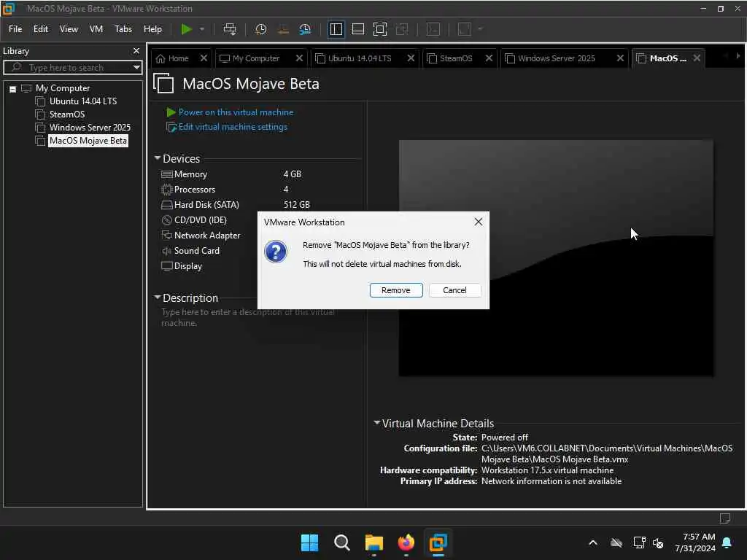This screenshot has height=560, width=747.
Task: Click the Send Ctrl+Alt+Del toolbar icon
Action: click(230, 29)
